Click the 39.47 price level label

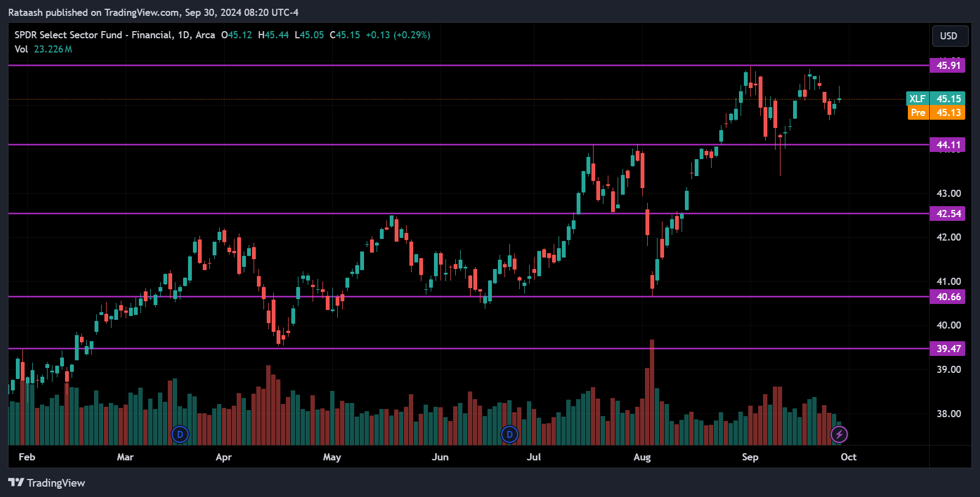pos(948,349)
